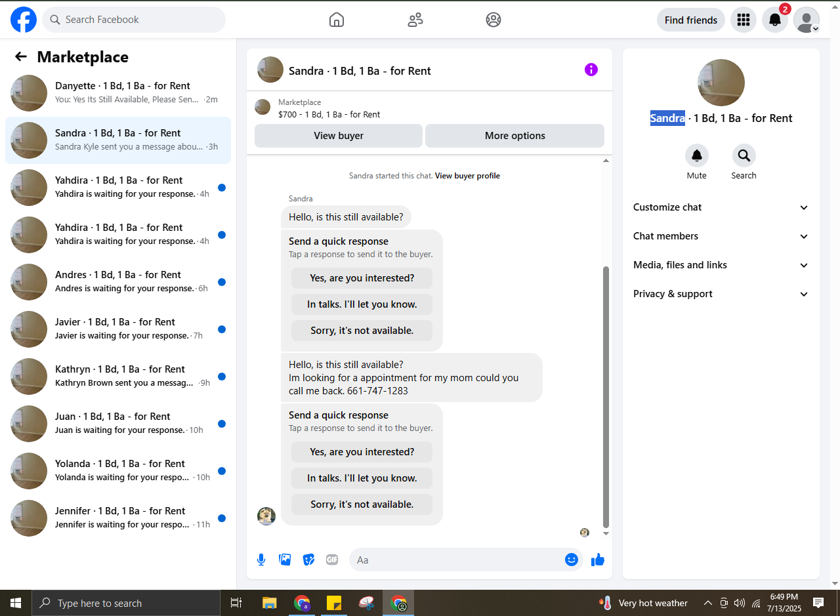The width and height of the screenshot is (840, 616).
Task: Choose a sticker with the sticker icon
Action: (308, 560)
